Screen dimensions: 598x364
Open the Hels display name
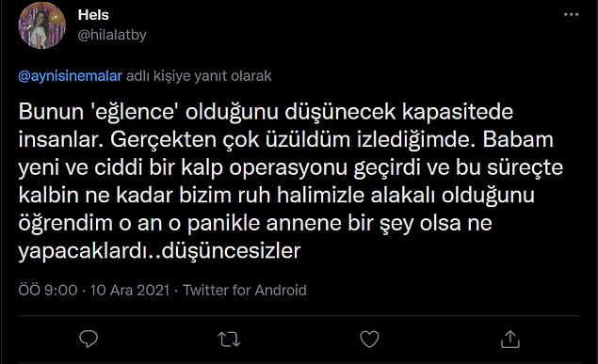pos(93,15)
